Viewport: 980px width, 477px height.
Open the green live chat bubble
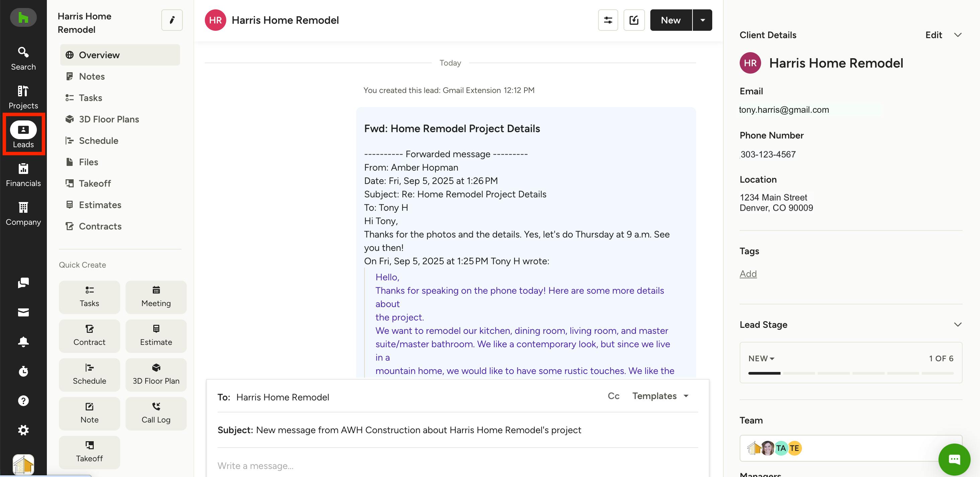coord(954,460)
